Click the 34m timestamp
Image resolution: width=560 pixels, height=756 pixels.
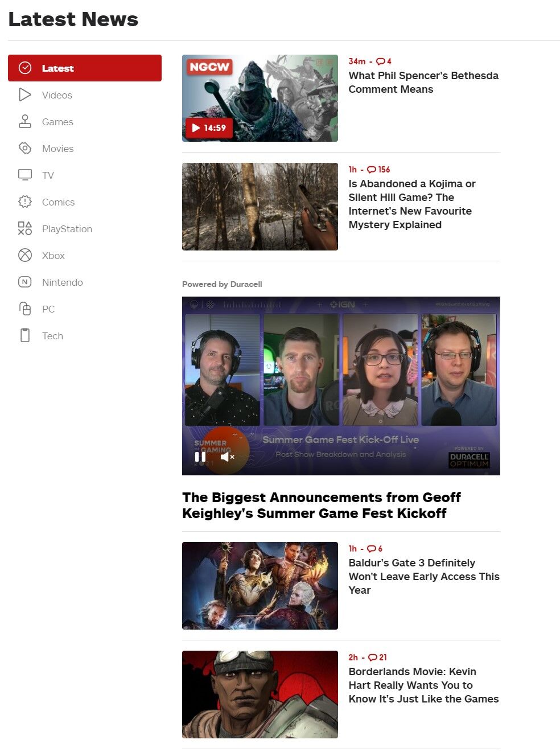pos(357,61)
